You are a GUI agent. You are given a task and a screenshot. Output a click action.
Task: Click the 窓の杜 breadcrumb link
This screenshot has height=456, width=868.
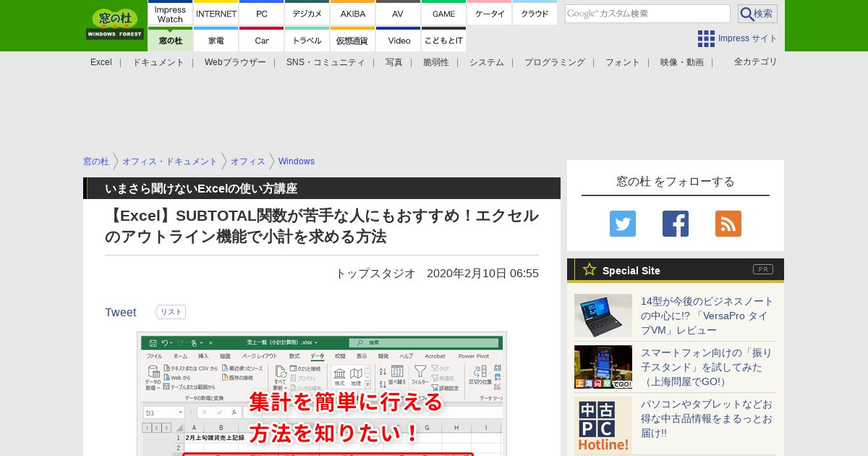click(x=96, y=161)
